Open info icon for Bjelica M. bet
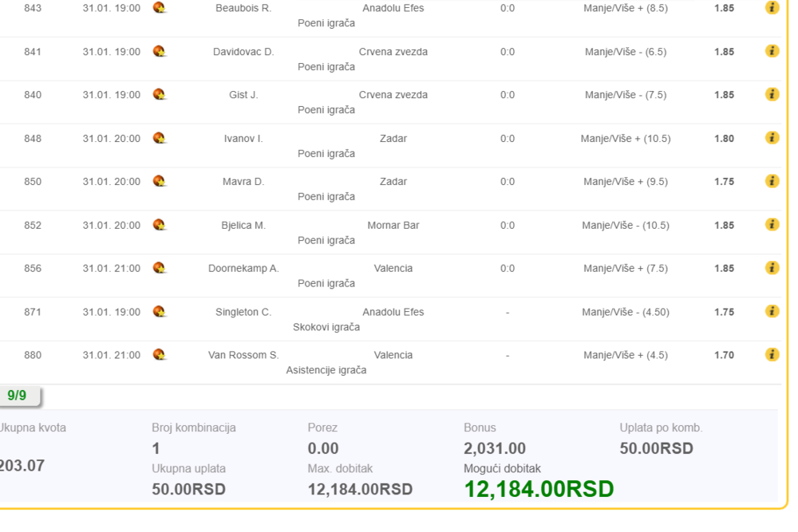 point(772,224)
